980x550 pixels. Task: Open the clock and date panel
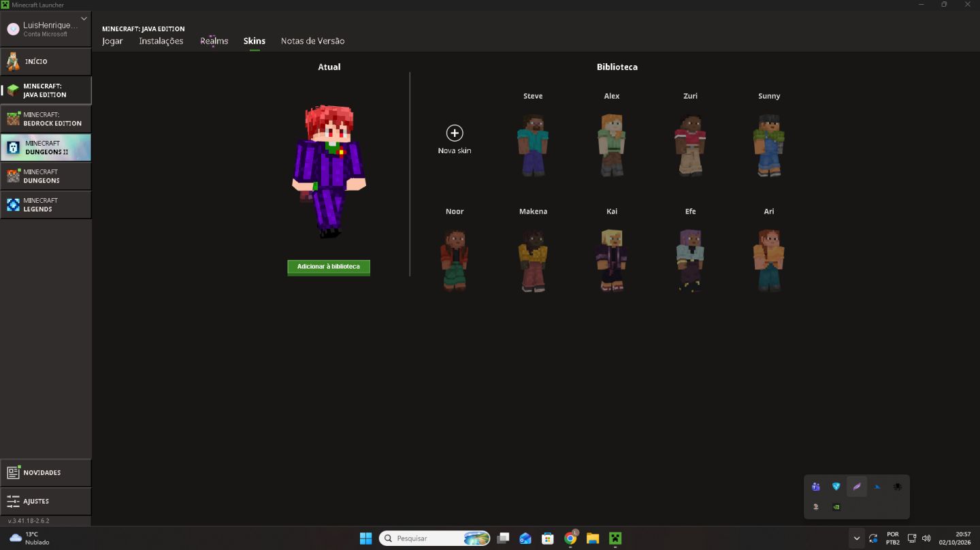(955, 538)
